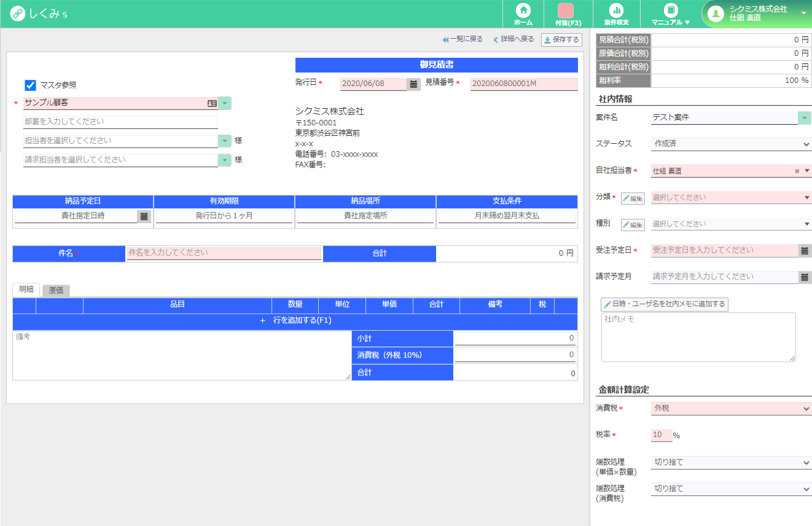The height and width of the screenshot is (526, 812).
Task: Click the シクミス株式会社 company name text
Action: point(330,111)
